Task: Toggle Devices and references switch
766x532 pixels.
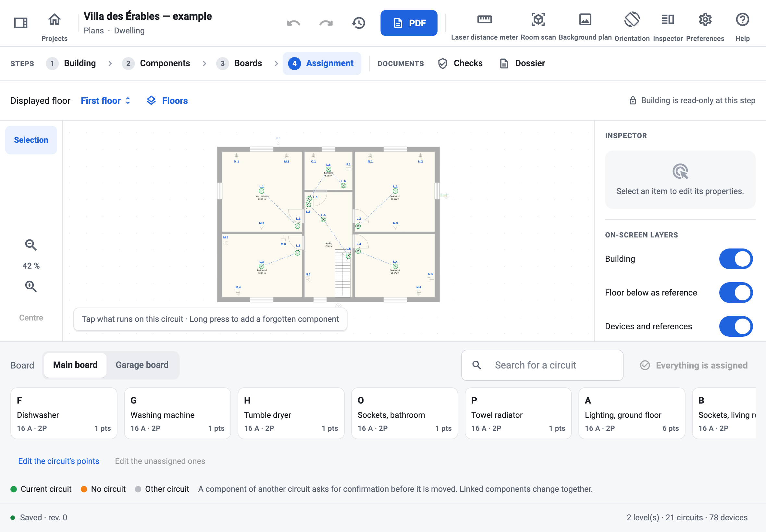Action: click(736, 326)
